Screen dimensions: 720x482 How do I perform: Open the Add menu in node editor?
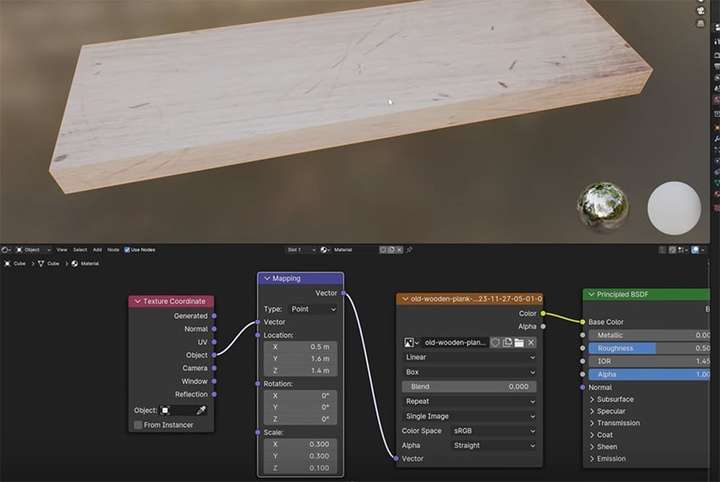[x=97, y=250]
